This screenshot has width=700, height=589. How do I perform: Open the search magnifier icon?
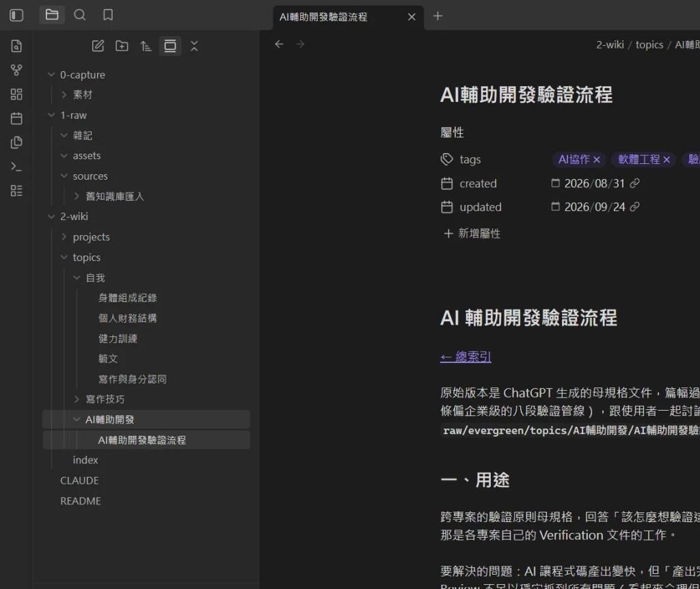tap(80, 15)
